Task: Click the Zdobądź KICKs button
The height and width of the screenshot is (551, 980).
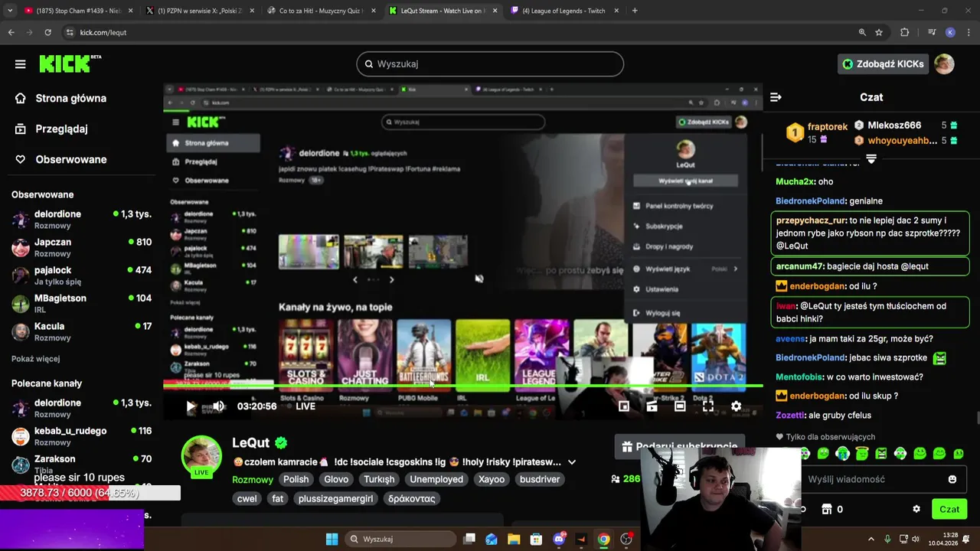Action: pos(883,64)
